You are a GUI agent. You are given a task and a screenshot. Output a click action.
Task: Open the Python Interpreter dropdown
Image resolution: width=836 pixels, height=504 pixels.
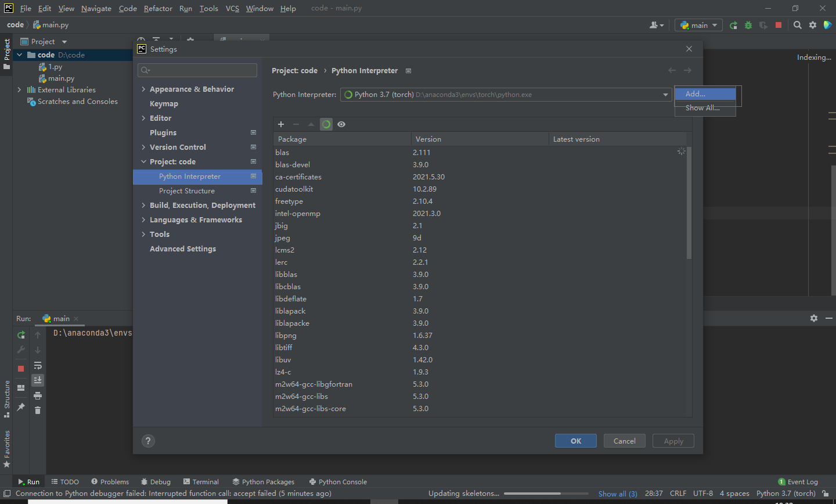click(x=506, y=95)
